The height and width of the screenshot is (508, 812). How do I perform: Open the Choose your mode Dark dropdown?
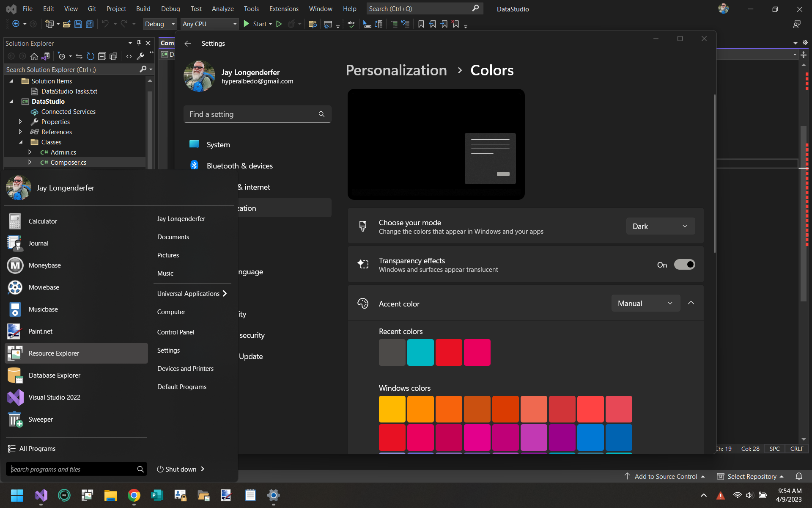660,226
